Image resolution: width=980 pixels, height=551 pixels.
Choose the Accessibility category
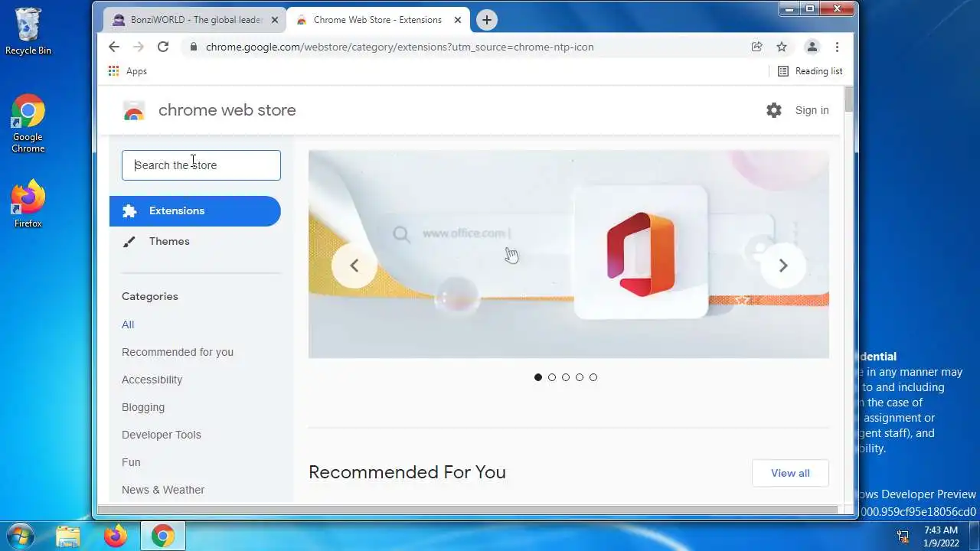[152, 380]
